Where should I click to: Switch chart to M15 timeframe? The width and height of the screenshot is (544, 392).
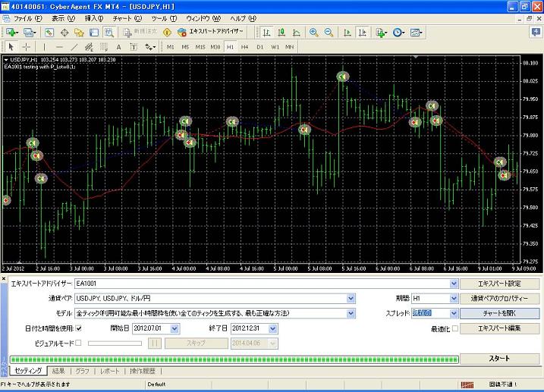[x=200, y=47]
